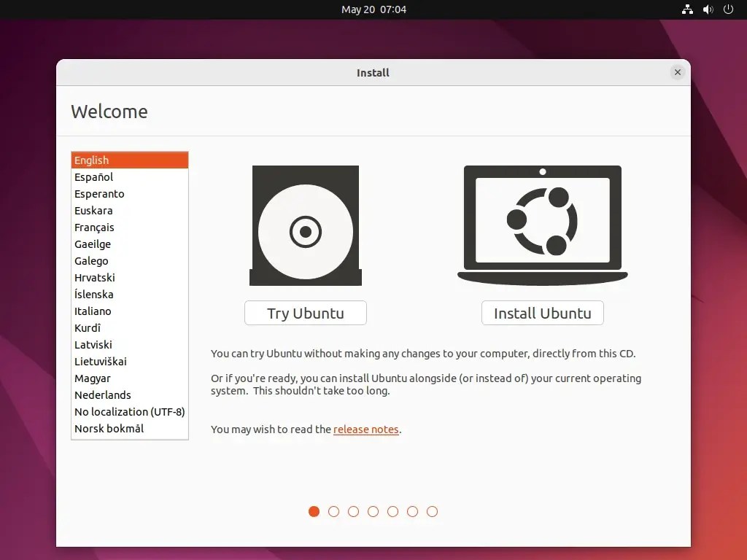Select Íslenska in the language list
This screenshot has width=747, height=560.
click(x=130, y=294)
